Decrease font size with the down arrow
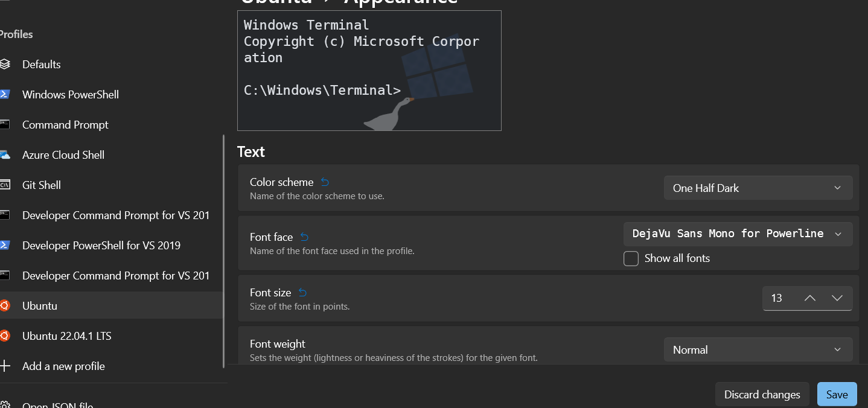This screenshot has height=408, width=868. click(x=837, y=298)
